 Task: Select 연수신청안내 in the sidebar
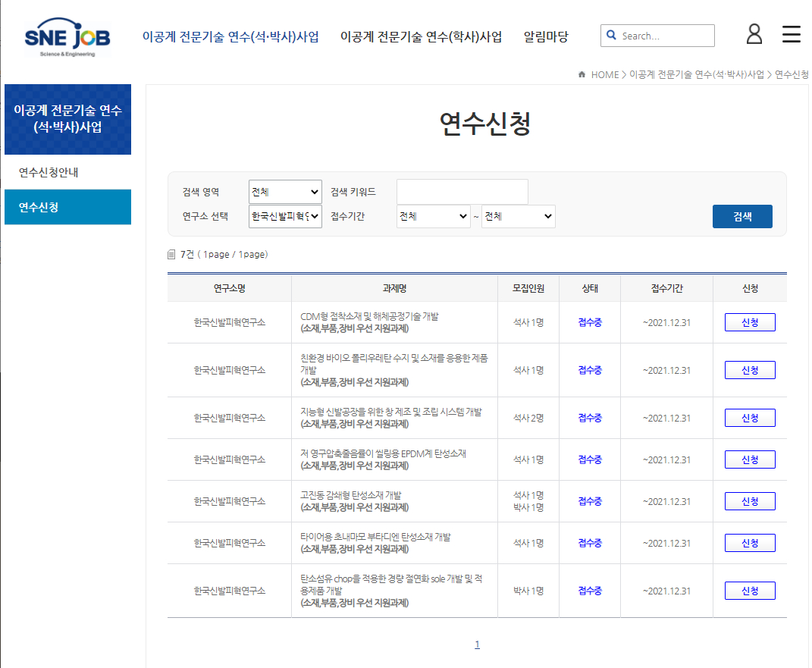49,172
